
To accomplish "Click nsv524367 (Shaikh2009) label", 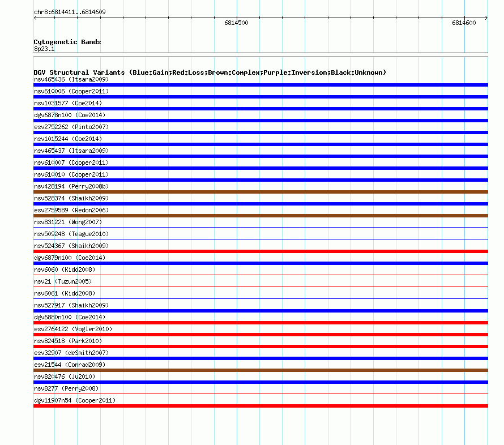I will [x=71, y=246].
